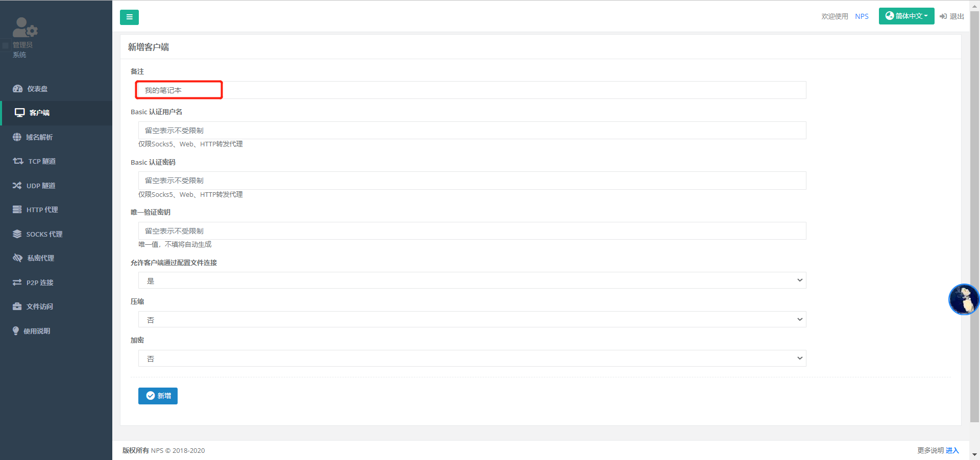Expand the 允许客户端通过配置文件连接 dropdown
This screenshot has height=460, width=980.
pos(472,280)
